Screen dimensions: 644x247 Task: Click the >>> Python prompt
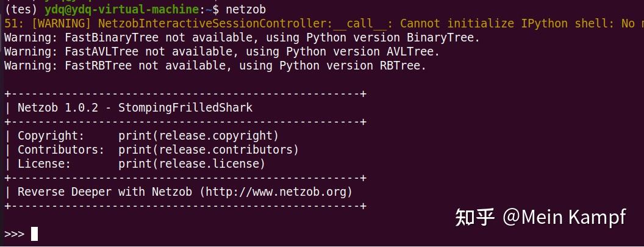14,234
